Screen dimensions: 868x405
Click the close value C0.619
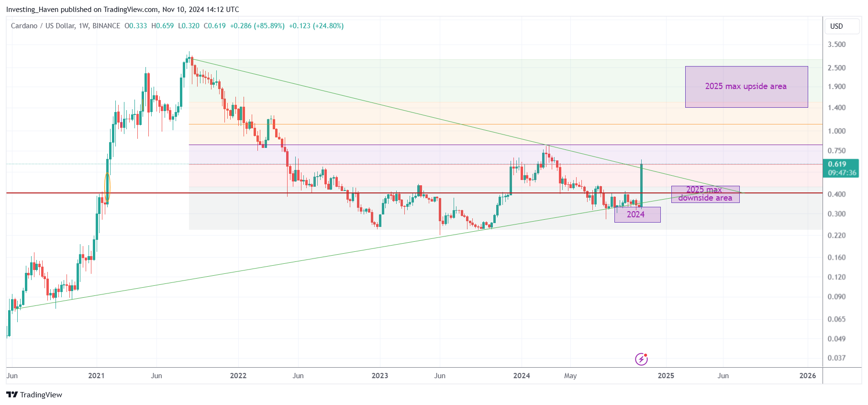215,26
